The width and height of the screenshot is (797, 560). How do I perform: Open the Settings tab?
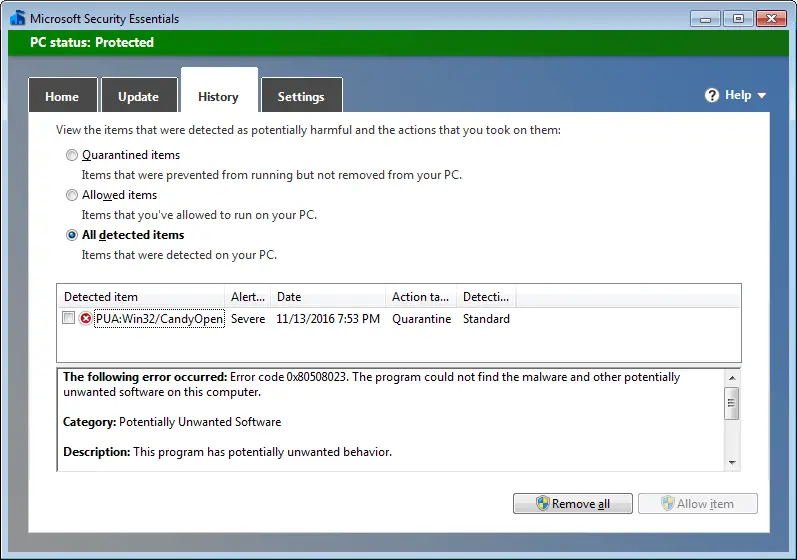[301, 95]
